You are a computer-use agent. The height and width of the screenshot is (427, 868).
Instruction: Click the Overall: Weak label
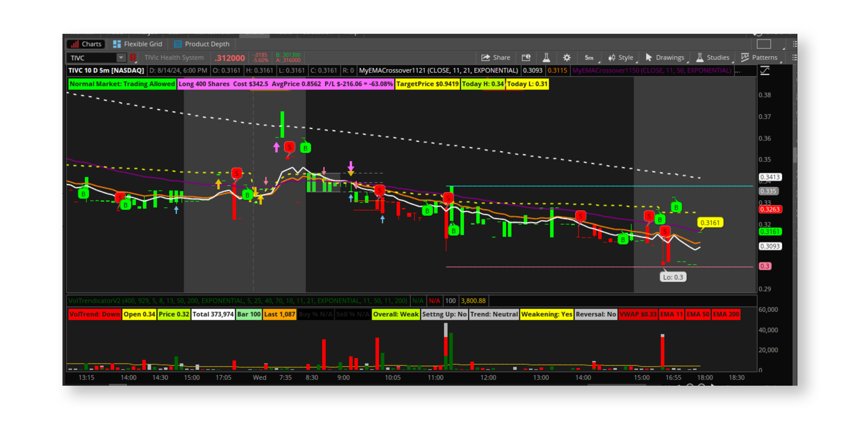[x=396, y=314]
